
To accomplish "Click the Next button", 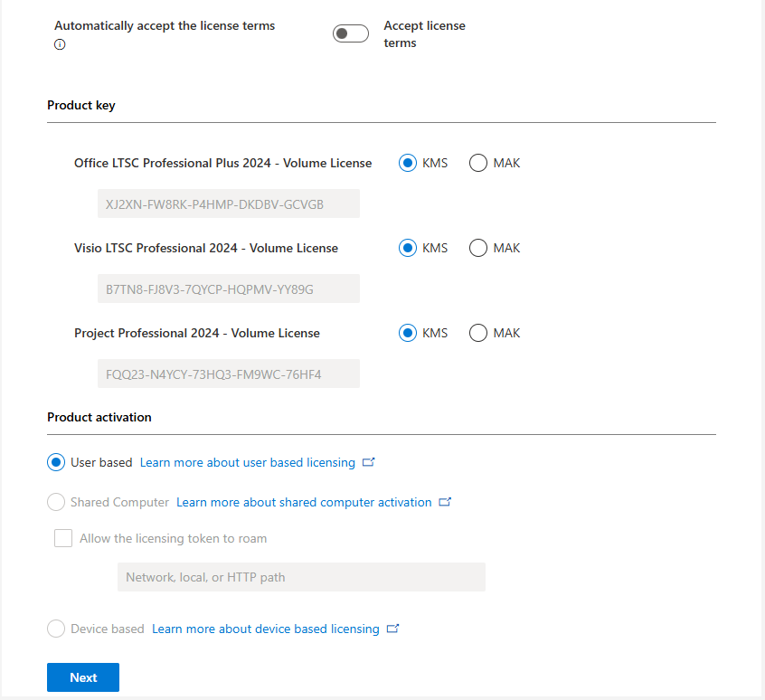I will tap(83, 677).
